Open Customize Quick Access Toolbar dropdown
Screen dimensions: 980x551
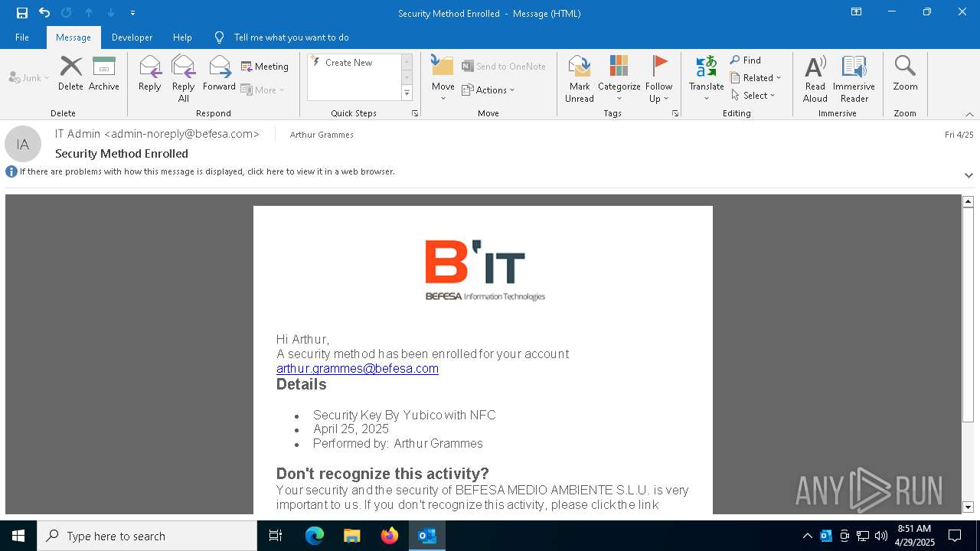click(x=132, y=13)
